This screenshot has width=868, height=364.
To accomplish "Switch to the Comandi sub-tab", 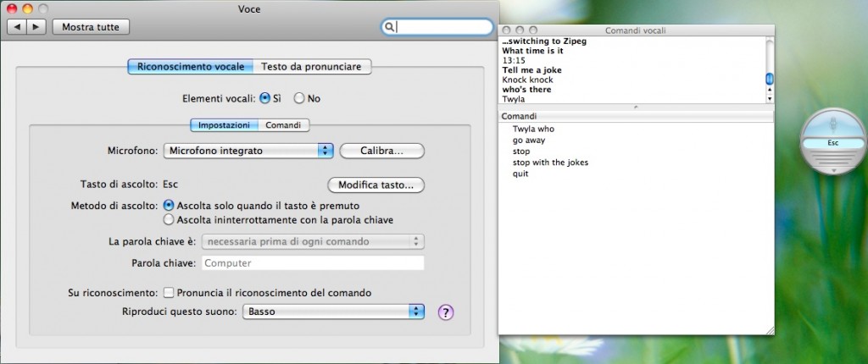I will (283, 125).
